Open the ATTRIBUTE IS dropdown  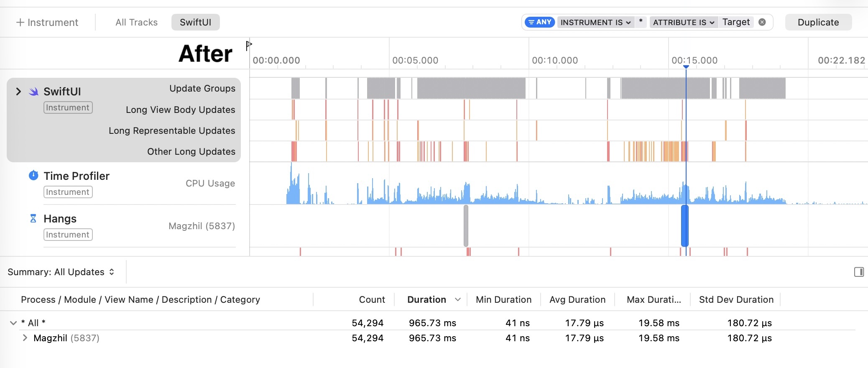(x=684, y=22)
